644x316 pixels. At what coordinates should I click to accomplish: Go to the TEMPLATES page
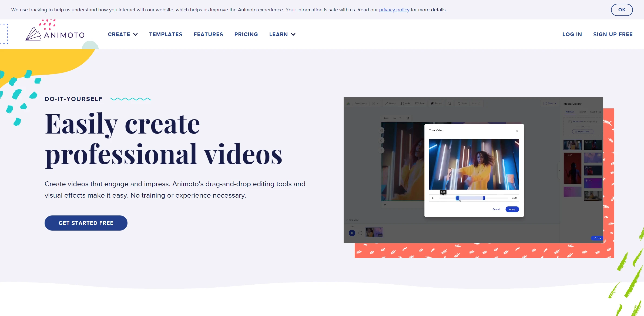[x=166, y=34]
